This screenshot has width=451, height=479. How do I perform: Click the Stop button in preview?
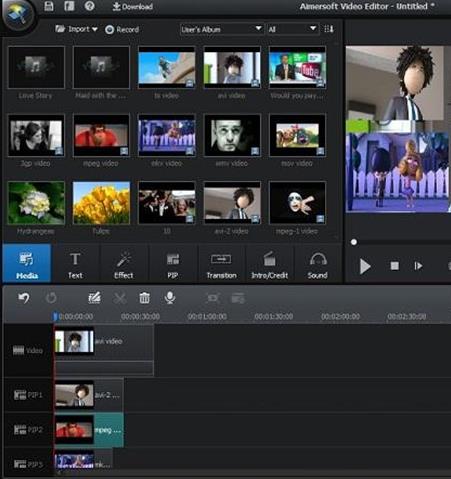pos(395,266)
